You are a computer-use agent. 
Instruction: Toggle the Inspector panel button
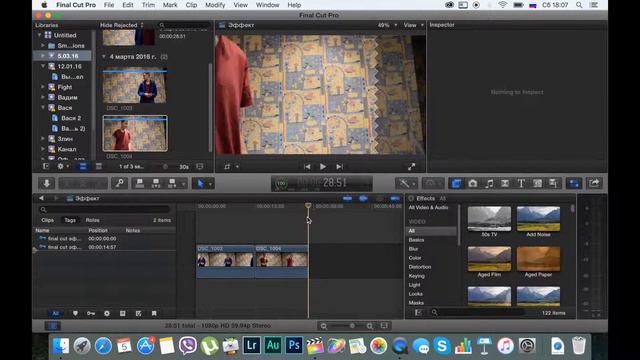click(x=574, y=183)
